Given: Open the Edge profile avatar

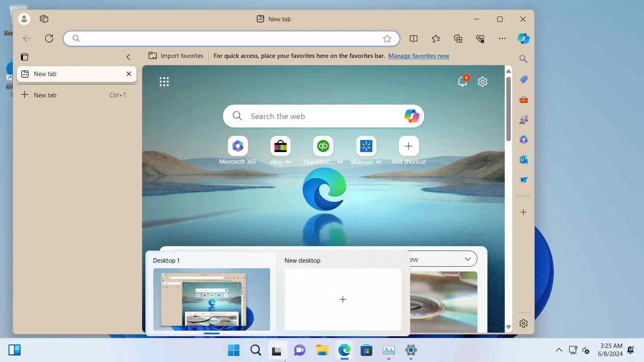Looking at the screenshot, I should [x=24, y=19].
